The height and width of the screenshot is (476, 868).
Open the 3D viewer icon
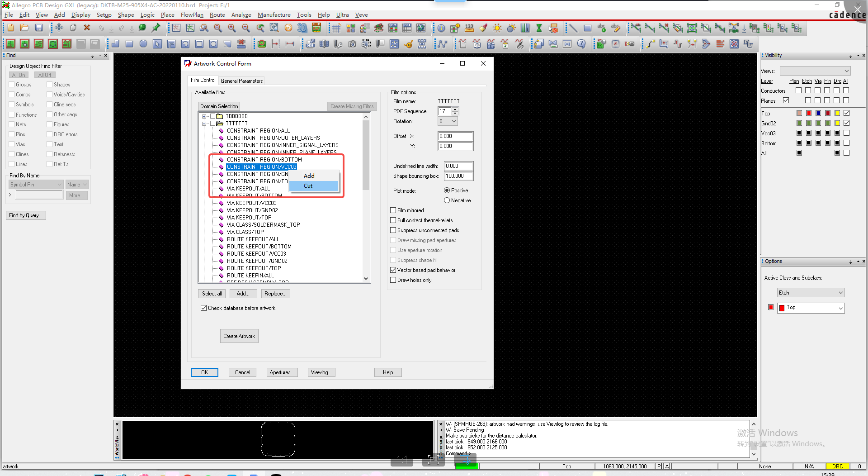(302, 28)
